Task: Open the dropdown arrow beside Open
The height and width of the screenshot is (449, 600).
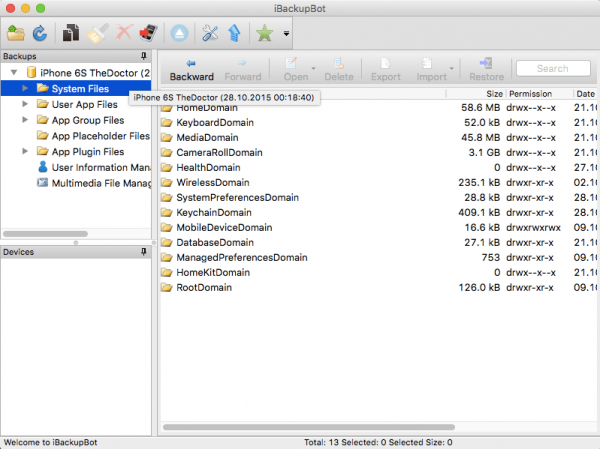Action: [313, 69]
